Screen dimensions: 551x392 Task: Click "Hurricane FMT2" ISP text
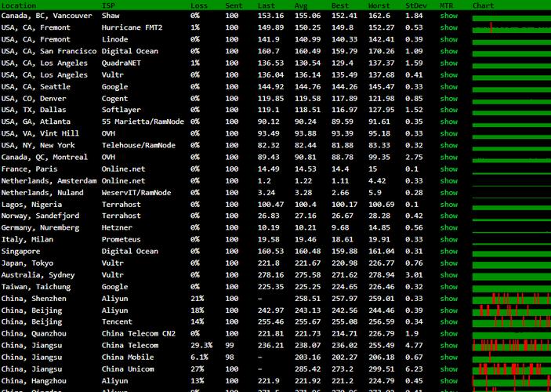(x=132, y=27)
